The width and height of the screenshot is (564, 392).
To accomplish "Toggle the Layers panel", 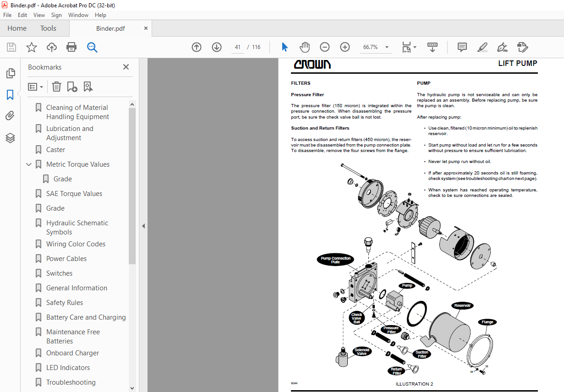I will coord(11,138).
